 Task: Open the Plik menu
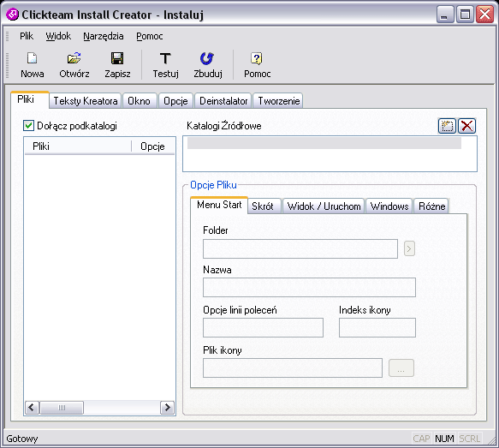27,36
